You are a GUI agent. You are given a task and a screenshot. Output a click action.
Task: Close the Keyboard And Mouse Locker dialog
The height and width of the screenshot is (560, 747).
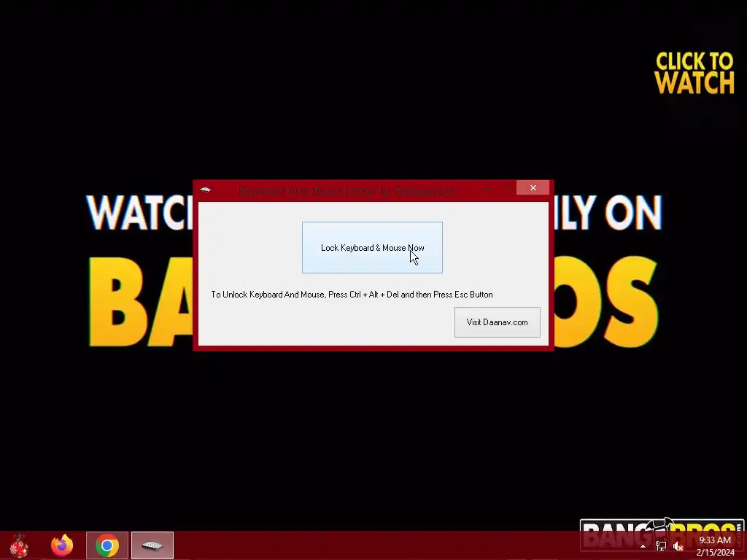point(533,187)
